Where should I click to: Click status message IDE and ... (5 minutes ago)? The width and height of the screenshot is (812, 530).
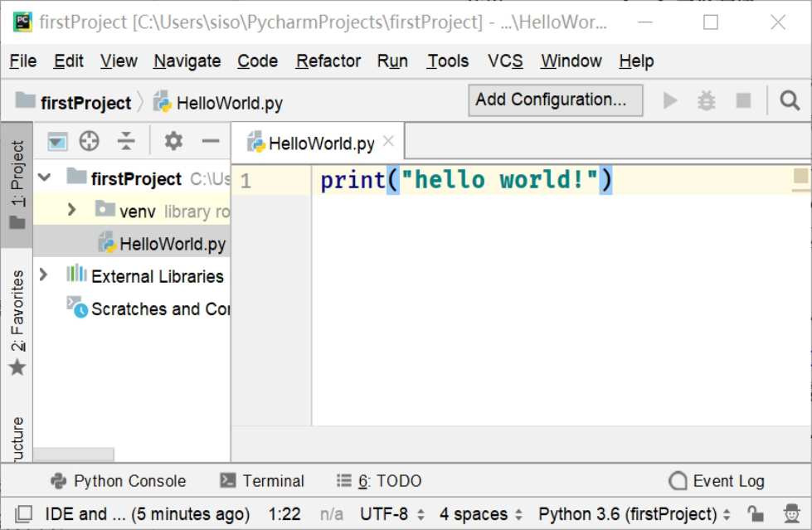147,514
